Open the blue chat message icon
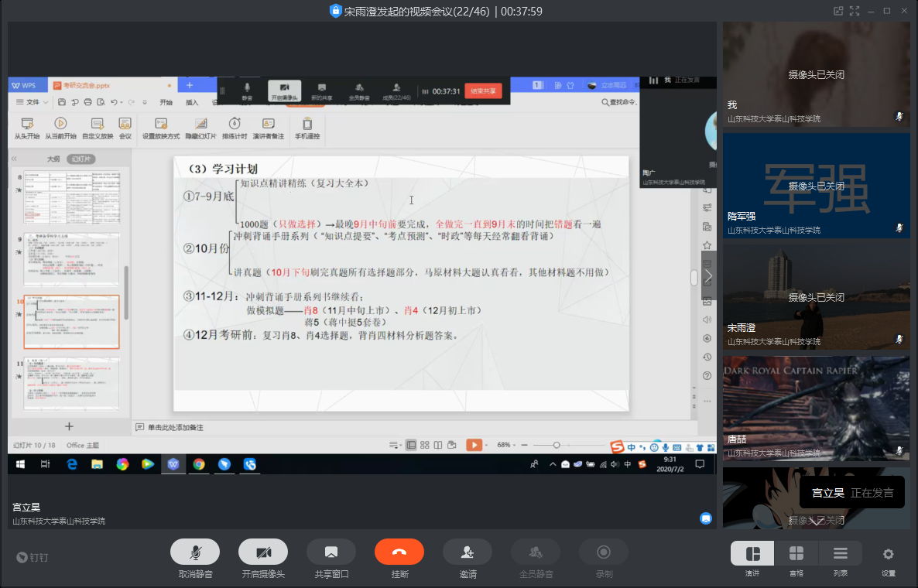The image size is (918, 588). tap(706, 519)
